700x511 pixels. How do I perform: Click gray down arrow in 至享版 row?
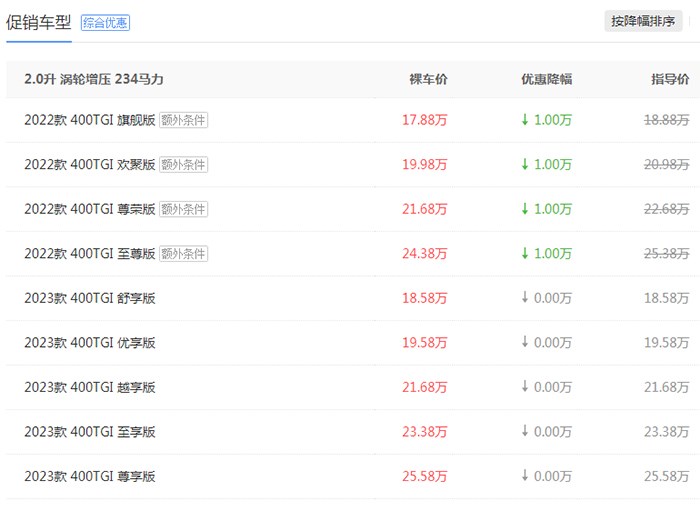pos(525,431)
